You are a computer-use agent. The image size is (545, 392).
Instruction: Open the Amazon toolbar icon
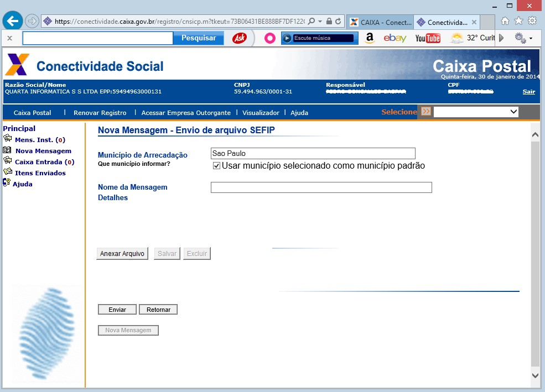(370, 38)
